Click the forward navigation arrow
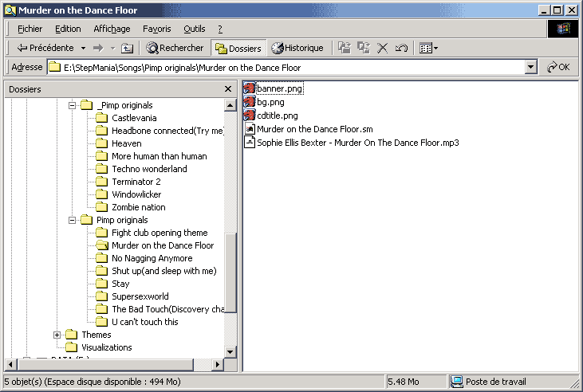 98,48
